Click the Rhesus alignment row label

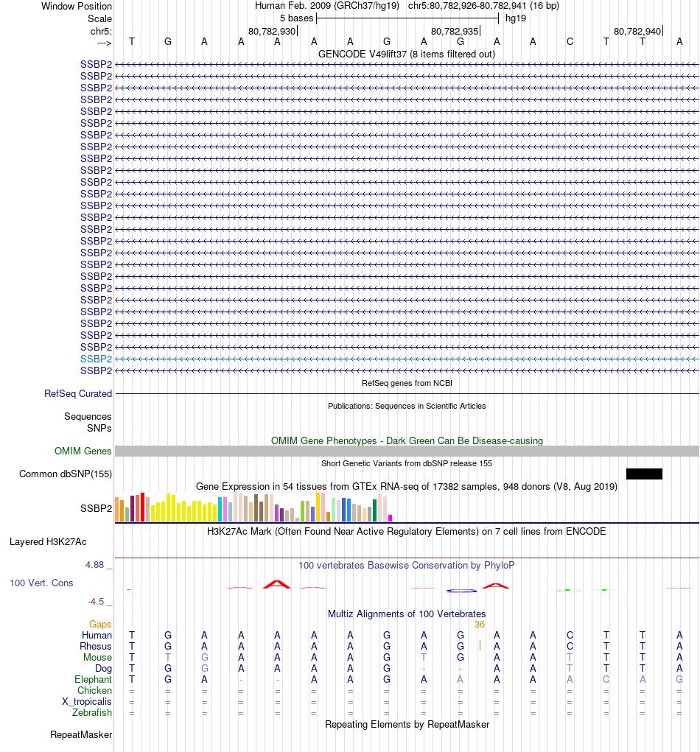(96, 647)
